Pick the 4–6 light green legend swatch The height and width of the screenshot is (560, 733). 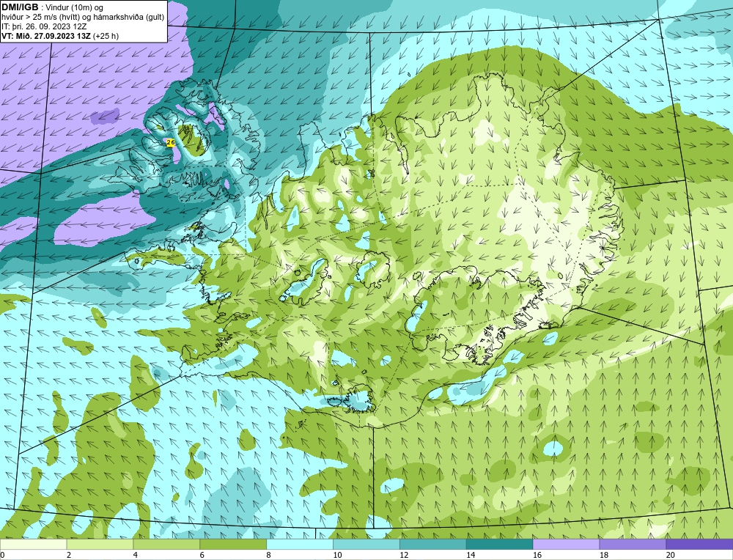tap(166, 544)
